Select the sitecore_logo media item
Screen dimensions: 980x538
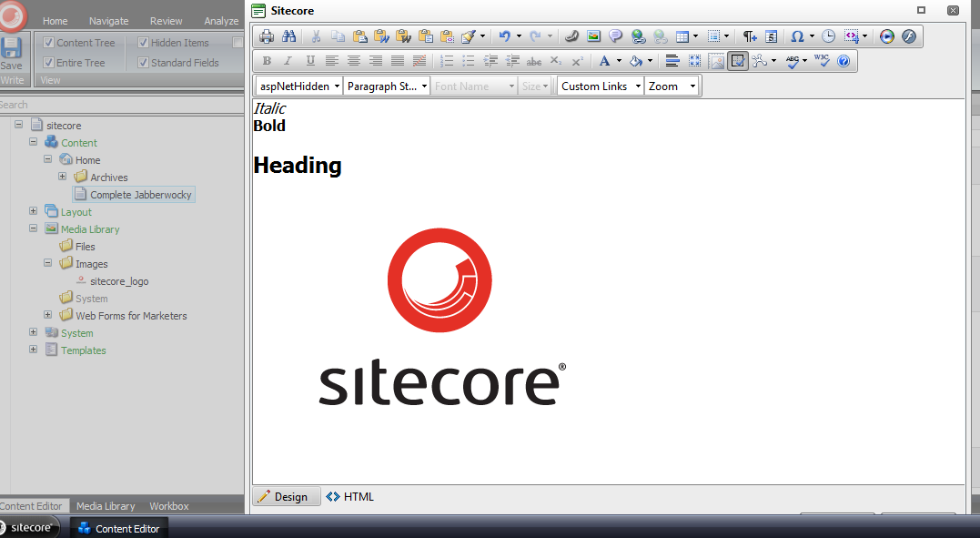tap(118, 281)
